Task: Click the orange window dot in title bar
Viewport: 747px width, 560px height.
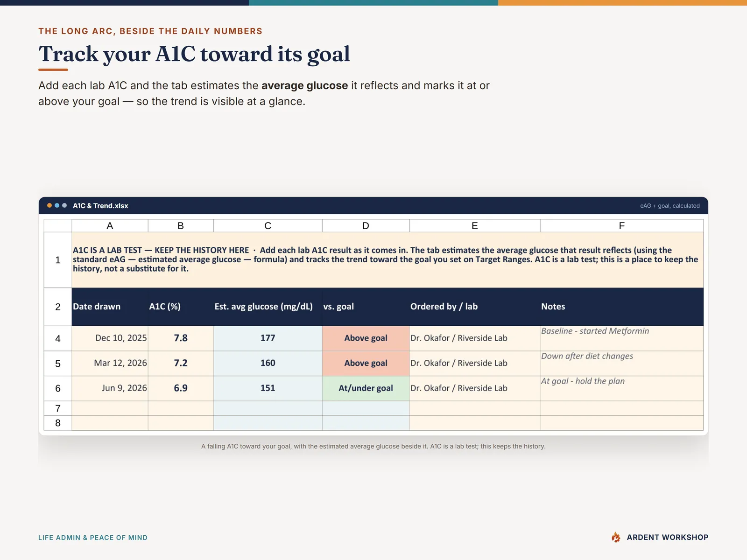Action: click(x=49, y=205)
